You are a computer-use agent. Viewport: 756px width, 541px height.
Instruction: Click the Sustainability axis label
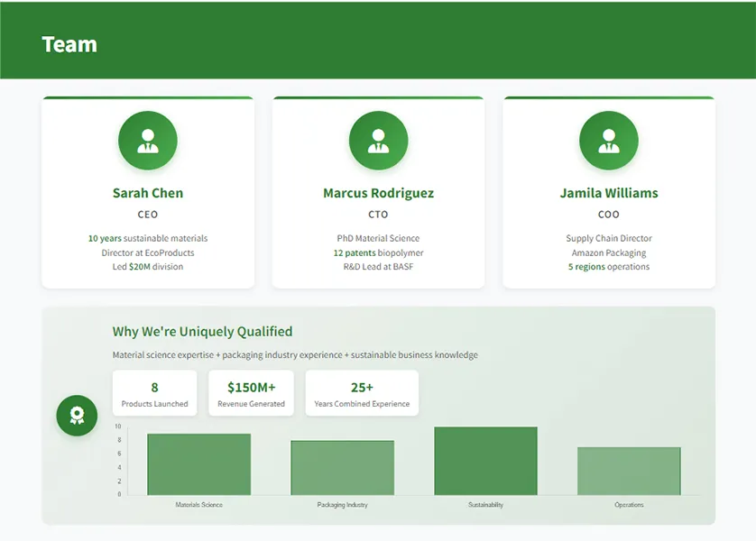tap(485, 505)
